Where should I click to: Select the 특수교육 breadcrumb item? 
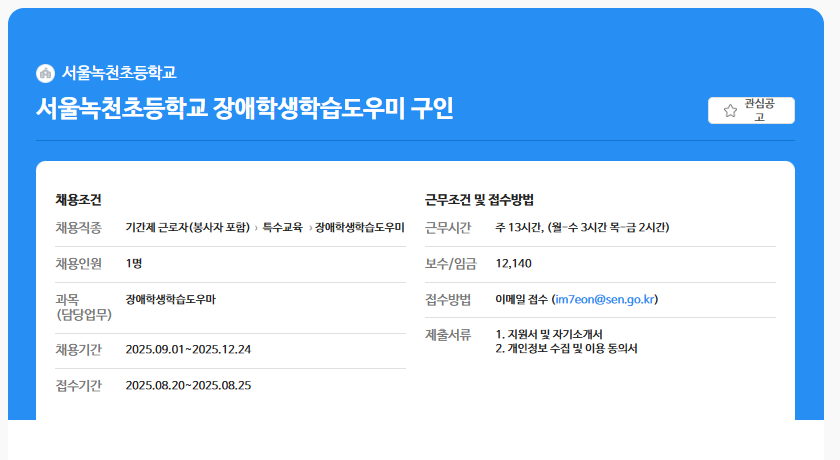(282, 228)
